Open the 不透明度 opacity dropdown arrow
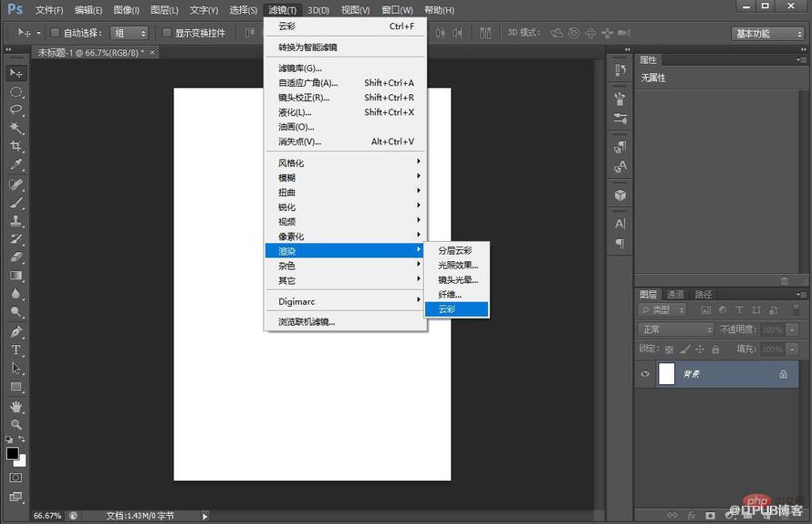 pyautogui.click(x=792, y=330)
